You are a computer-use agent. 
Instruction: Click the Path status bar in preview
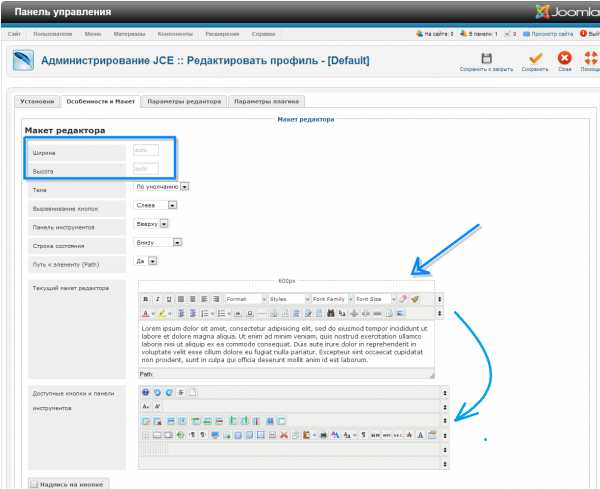pyautogui.click(x=286, y=374)
